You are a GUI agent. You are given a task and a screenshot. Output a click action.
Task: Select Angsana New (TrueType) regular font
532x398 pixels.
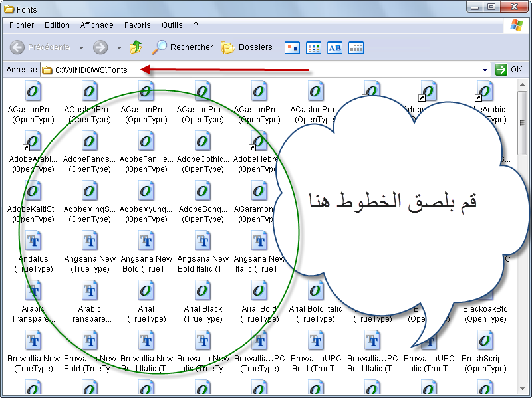[x=90, y=251]
